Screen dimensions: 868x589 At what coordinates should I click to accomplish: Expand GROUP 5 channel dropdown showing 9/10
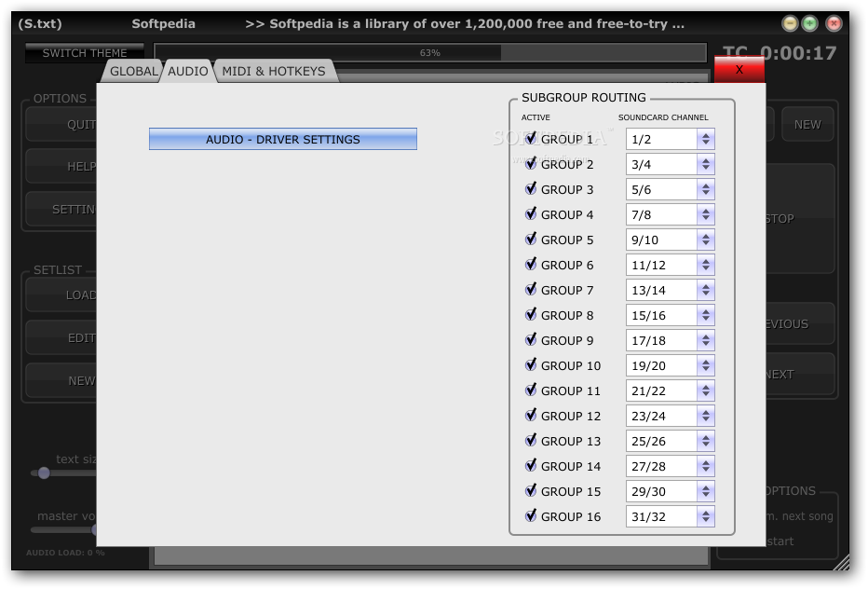670,240
